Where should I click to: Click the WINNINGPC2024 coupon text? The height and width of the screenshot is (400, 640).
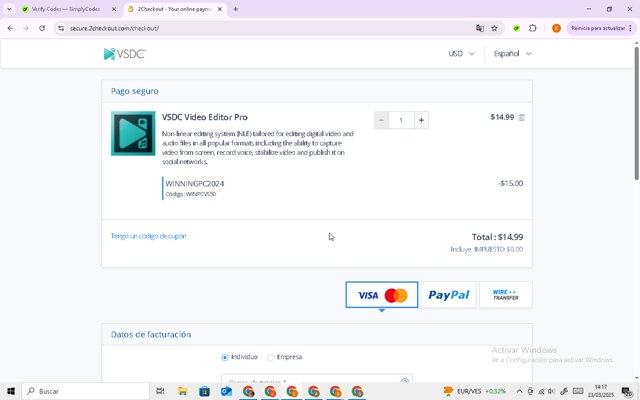click(195, 184)
